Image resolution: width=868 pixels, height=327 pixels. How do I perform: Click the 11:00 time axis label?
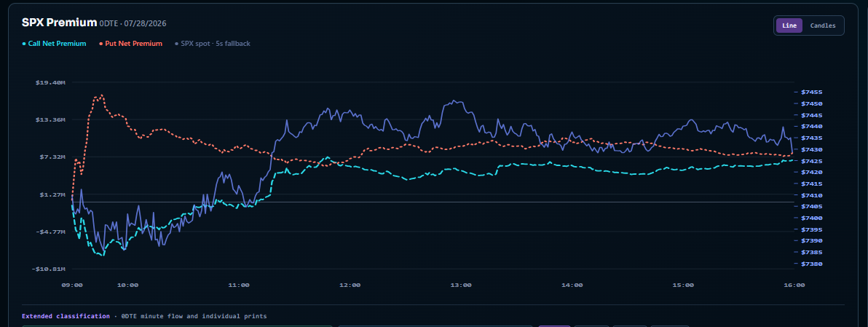point(239,285)
